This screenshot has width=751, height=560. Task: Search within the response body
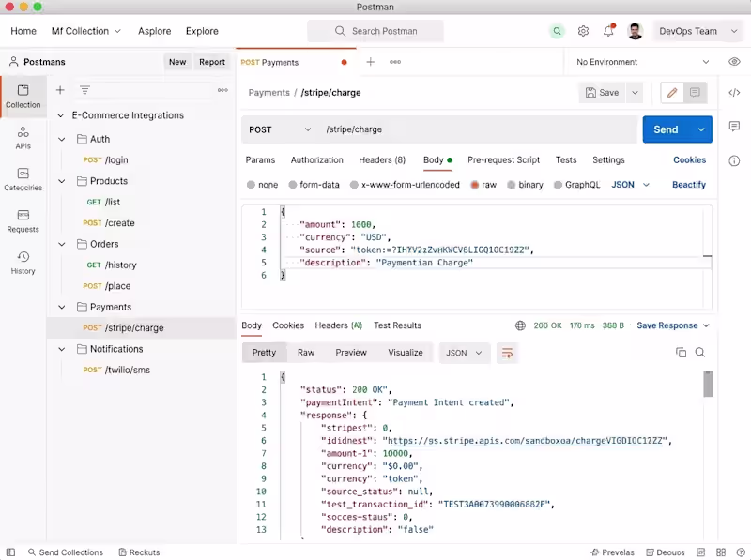(x=699, y=353)
